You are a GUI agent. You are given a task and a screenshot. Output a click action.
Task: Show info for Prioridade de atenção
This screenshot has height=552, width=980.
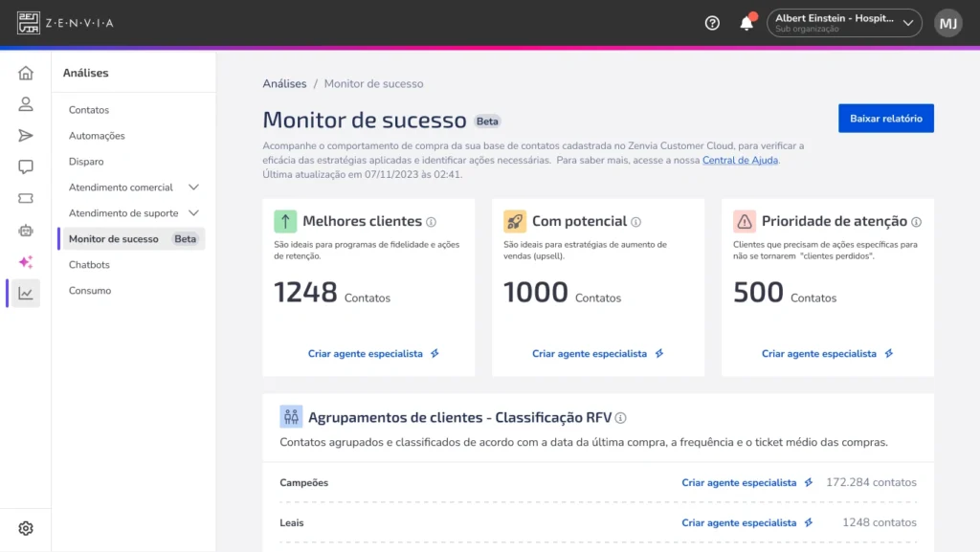(916, 222)
